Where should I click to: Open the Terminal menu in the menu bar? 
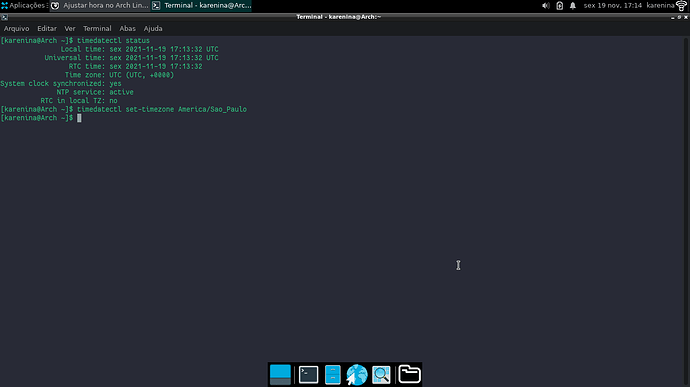[x=97, y=29]
